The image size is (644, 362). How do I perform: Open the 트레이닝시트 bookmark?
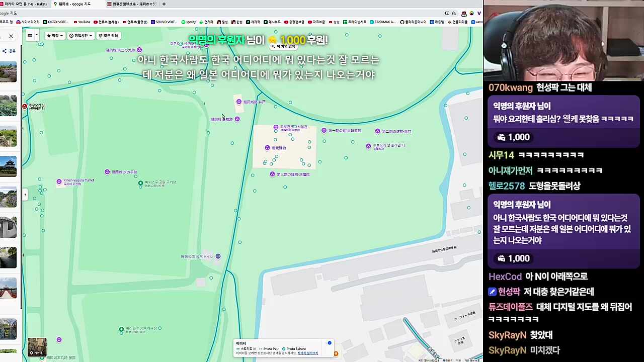[x=355, y=22]
